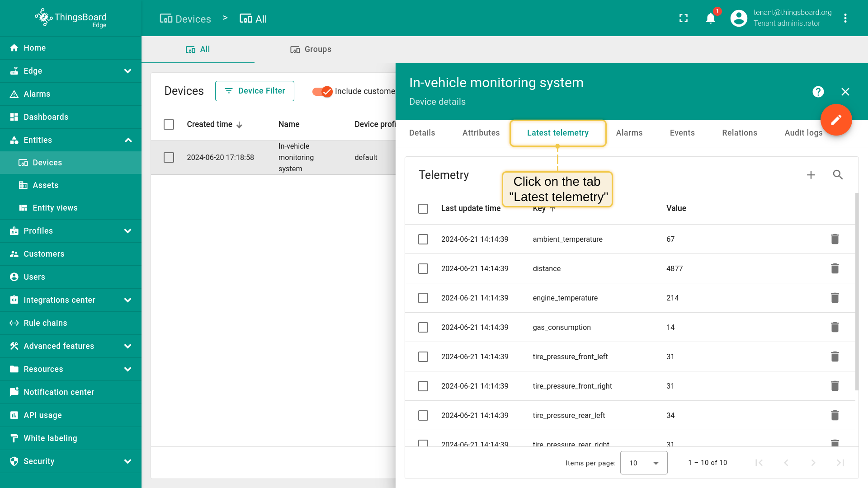The height and width of the screenshot is (488, 868).
Task: Open Entity views under Entities
Action: 71,208
